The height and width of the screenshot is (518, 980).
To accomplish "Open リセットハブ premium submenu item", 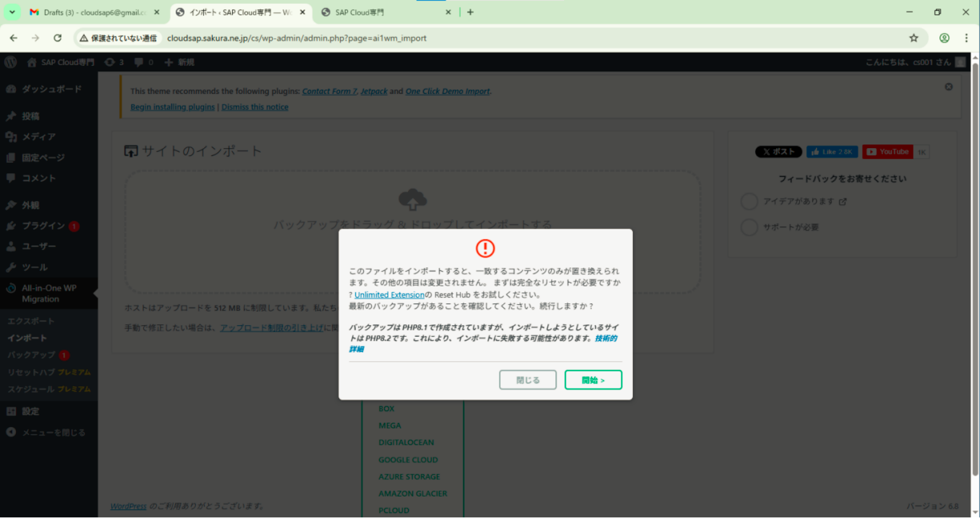I will [x=49, y=372].
